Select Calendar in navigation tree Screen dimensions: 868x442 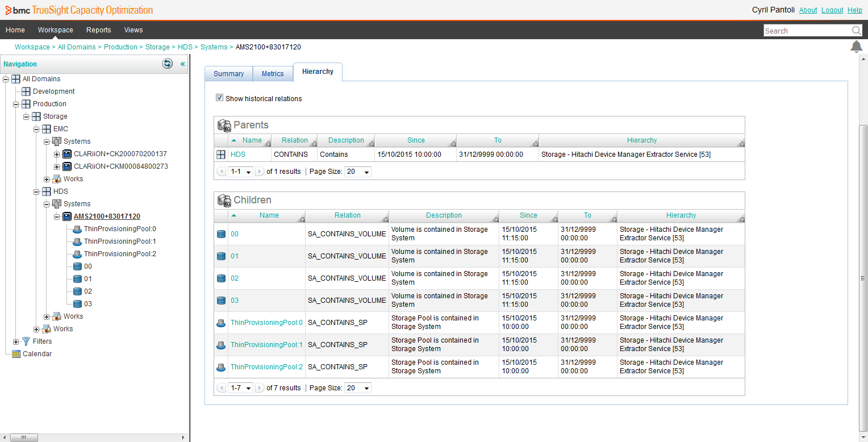(37, 354)
